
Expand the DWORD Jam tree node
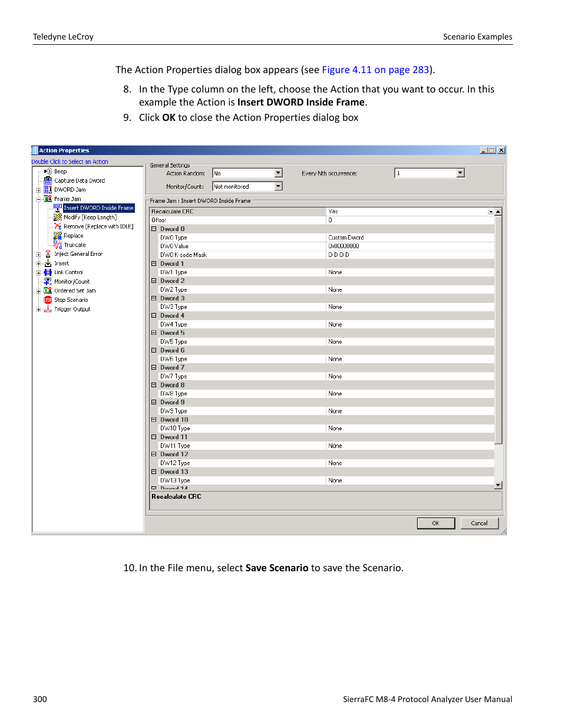pos(38,190)
